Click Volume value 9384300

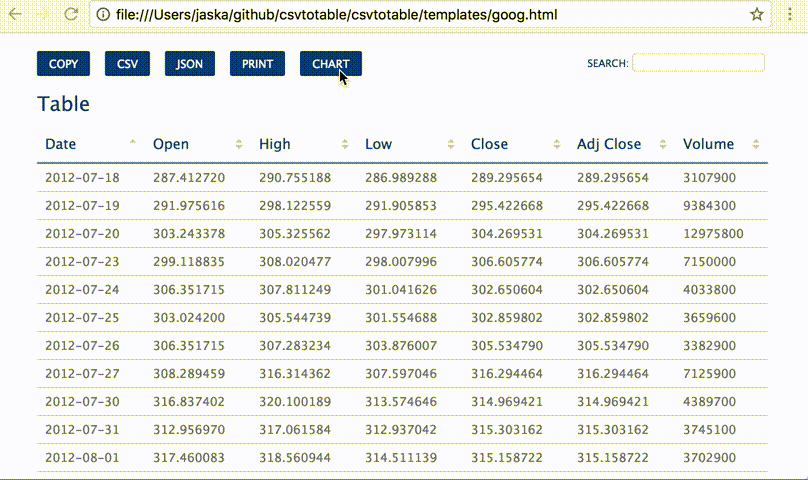tap(710, 205)
